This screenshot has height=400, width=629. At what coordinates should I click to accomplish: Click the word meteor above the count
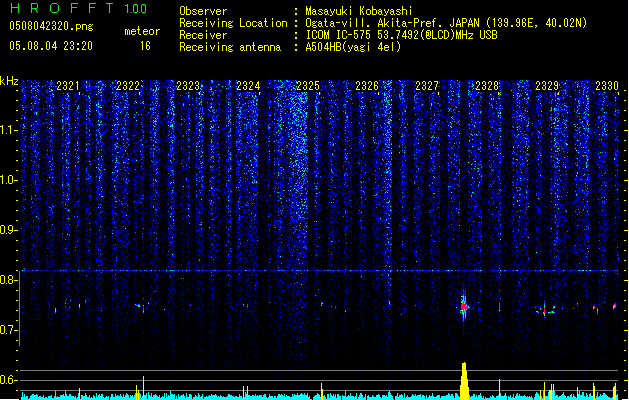[x=142, y=31]
